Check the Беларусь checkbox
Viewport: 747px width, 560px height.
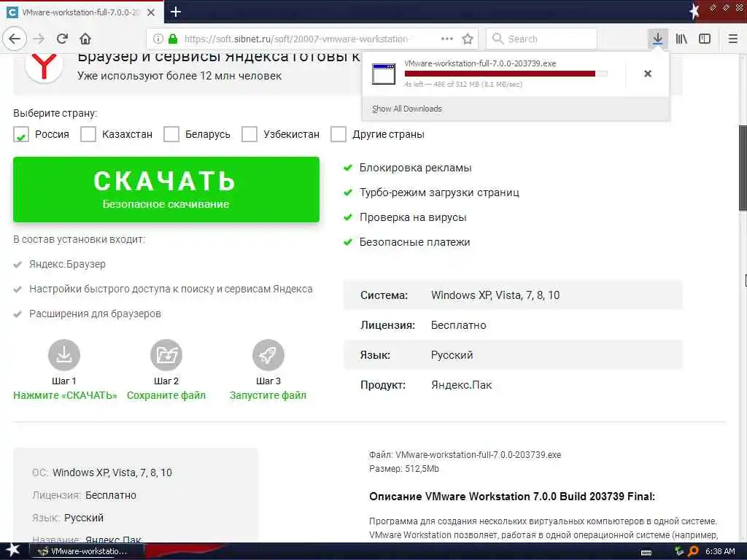[171, 134]
